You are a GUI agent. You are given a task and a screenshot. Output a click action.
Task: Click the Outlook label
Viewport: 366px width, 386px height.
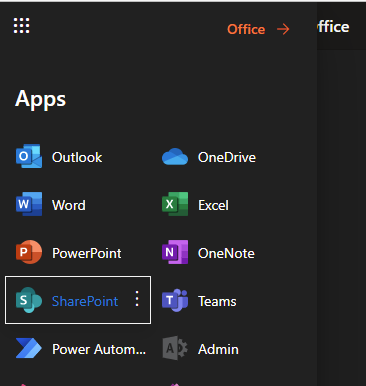click(77, 157)
